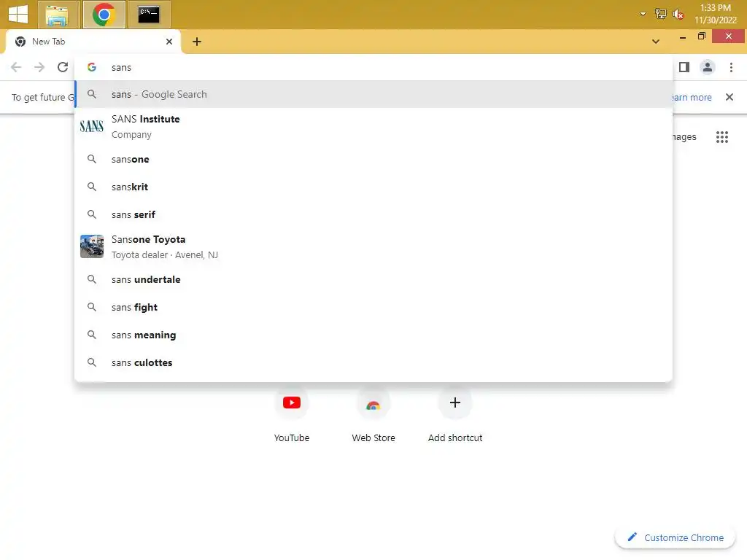Open the Chrome three-dot menu
This screenshot has width=747, height=560.
pos(731,67)
